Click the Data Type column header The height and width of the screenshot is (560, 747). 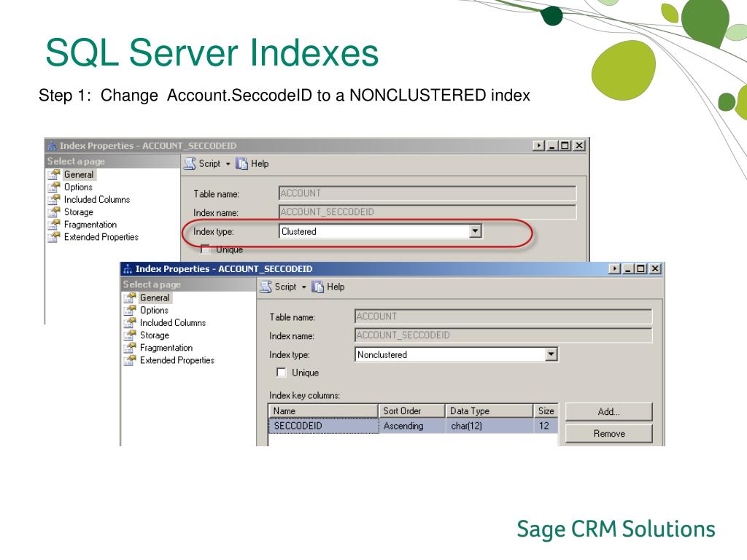click(489, 411)
